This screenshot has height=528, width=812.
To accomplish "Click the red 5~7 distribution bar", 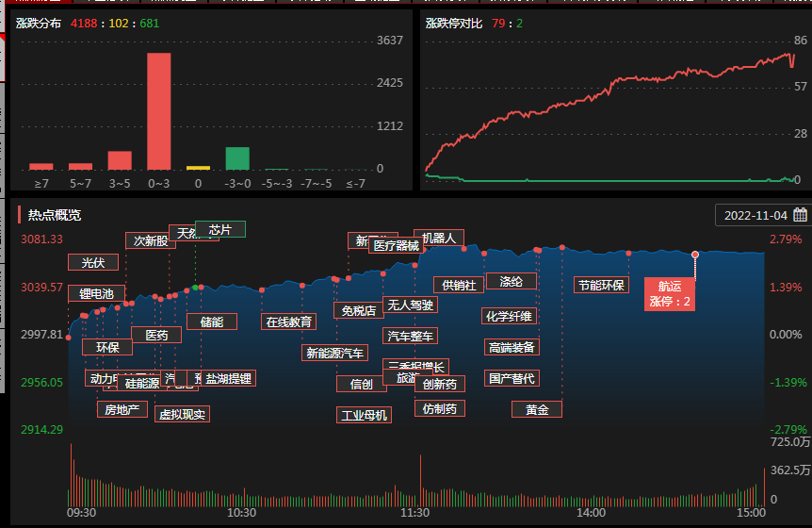I will [81, 167].
